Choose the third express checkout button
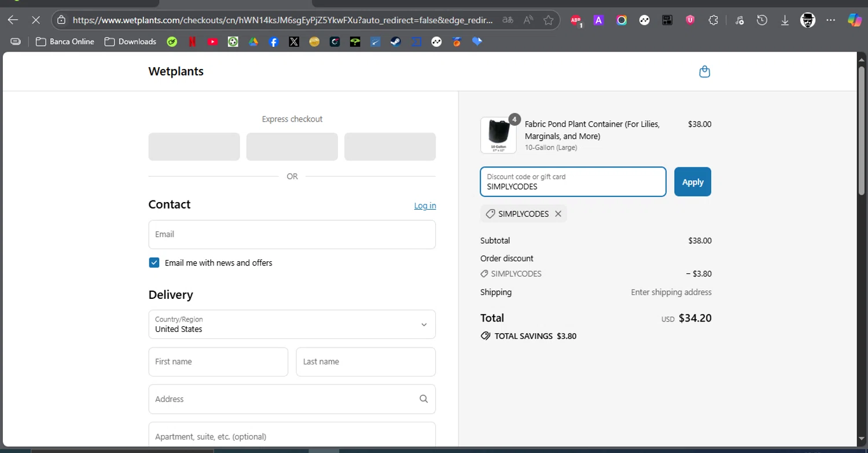 click(390, 147)
